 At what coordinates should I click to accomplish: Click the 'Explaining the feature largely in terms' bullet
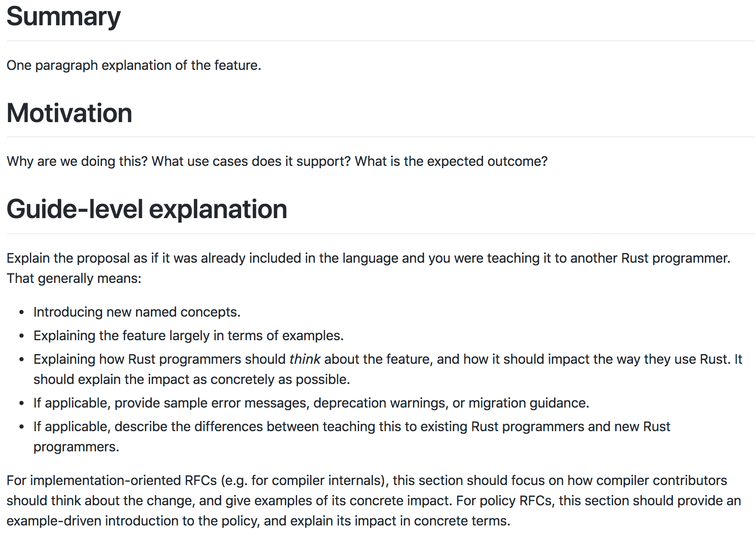click(189, 336)
